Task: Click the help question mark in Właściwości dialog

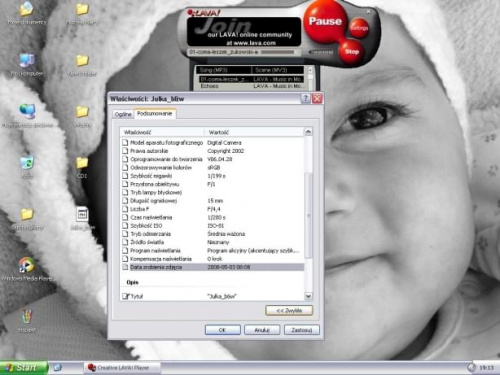Action: (x=305, y=98)
